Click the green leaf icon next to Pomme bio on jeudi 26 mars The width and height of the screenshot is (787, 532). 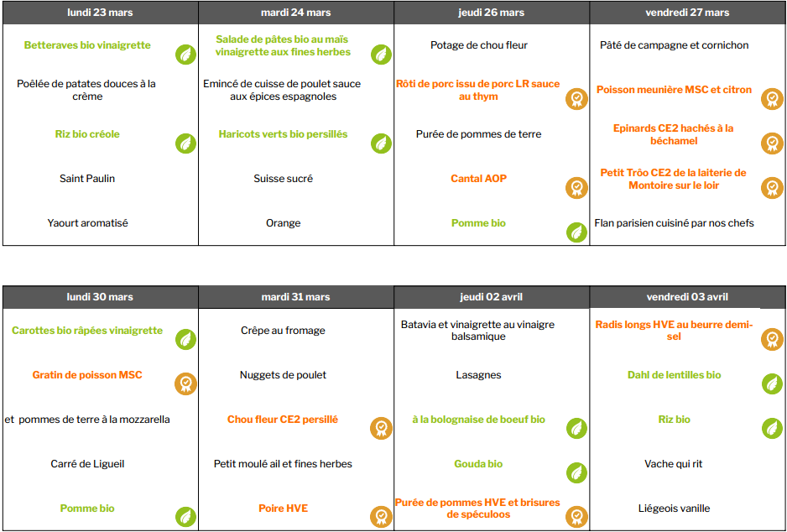(576, 232)
